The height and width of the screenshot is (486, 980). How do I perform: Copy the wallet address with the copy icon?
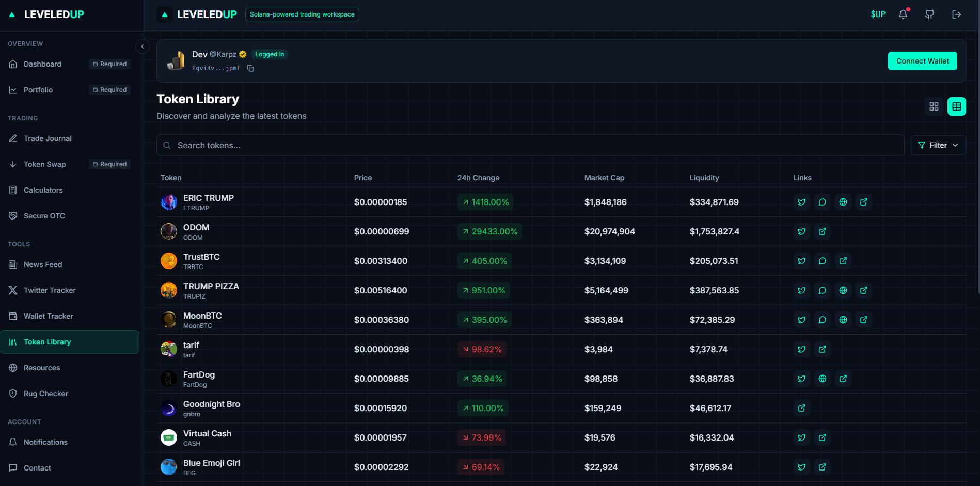coord(250,68)
